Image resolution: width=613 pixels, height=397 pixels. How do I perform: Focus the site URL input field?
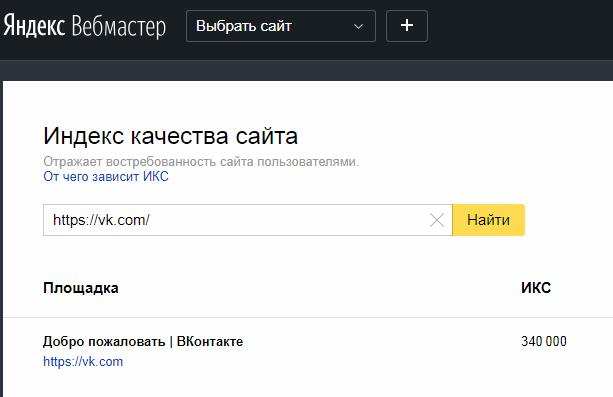pyautogui.click(x=247, y=220)
